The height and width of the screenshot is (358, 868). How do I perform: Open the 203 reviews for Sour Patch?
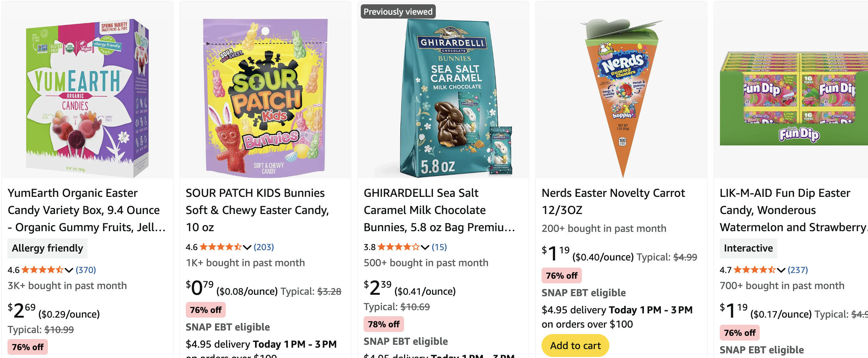[x=264, y=247]
